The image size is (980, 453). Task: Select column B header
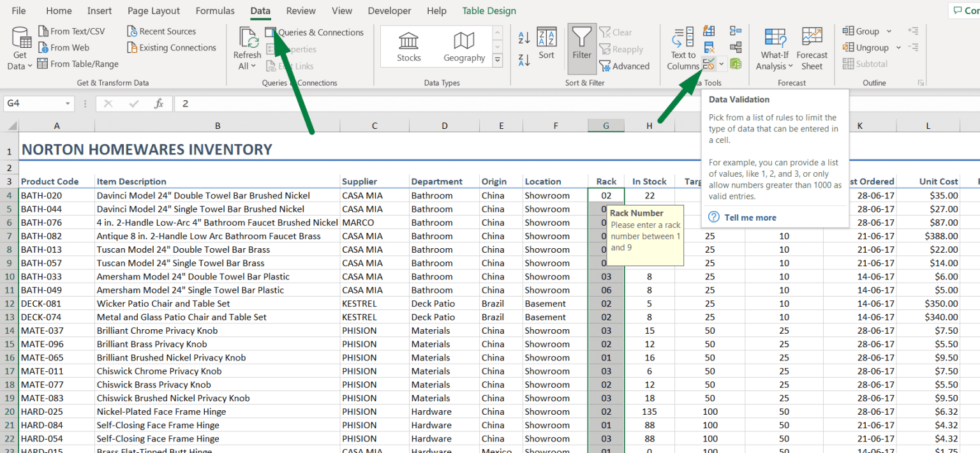(x=218, y=126)
